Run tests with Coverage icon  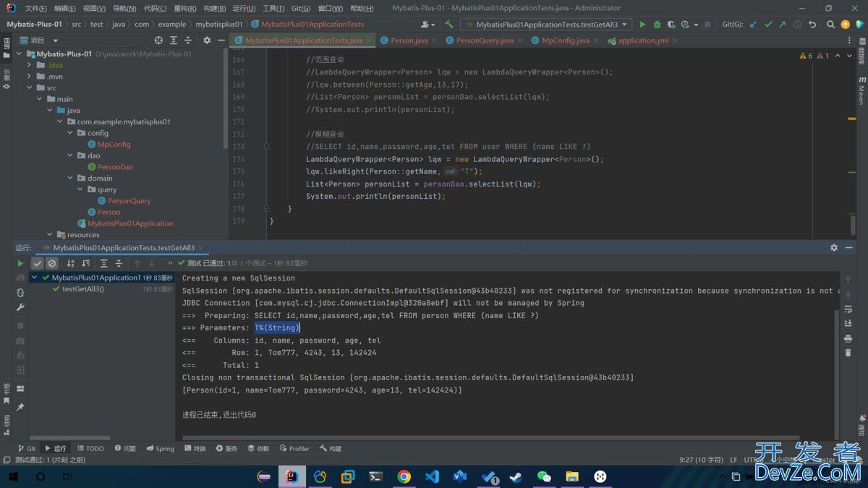670,23
